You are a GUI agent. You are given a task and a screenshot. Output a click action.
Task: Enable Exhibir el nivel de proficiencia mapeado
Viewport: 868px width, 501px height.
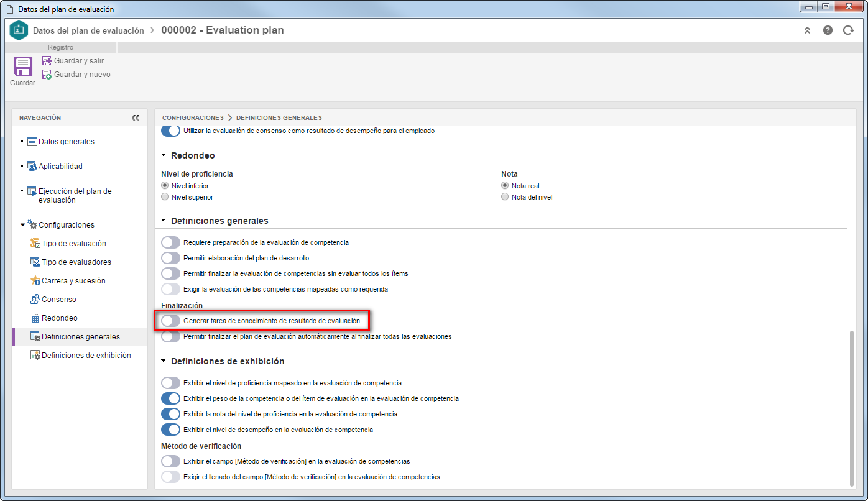pos(170,383)
